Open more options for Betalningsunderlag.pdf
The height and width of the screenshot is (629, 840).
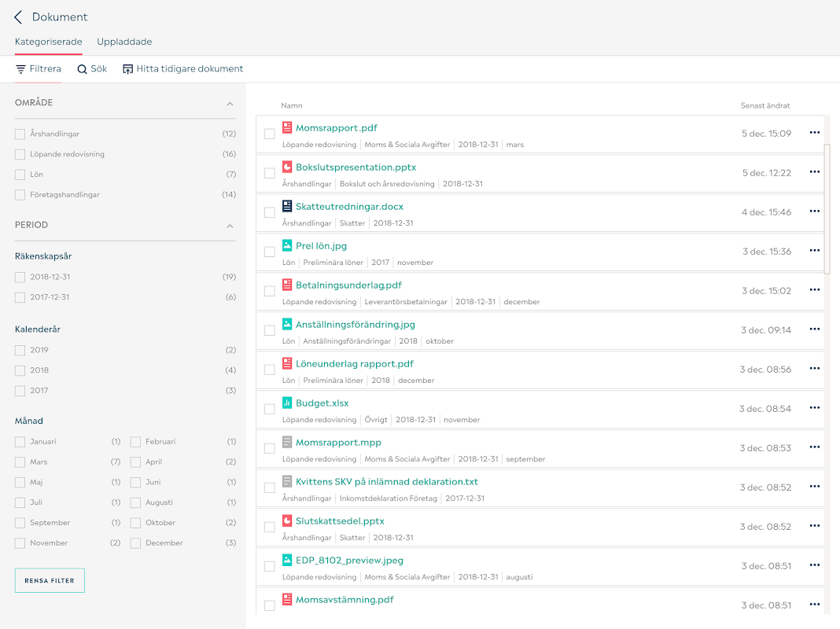[814, 290]
